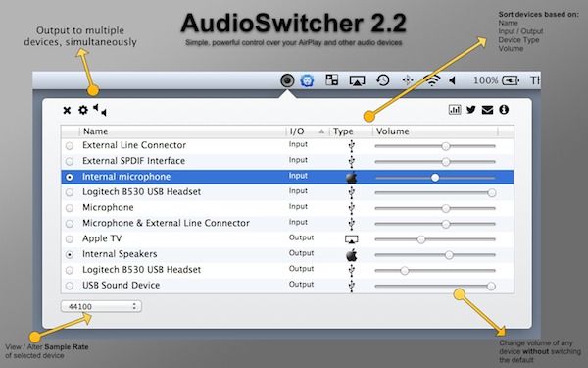
Task: Click the External SPDIF Interface name
Action: click(133, 161)
